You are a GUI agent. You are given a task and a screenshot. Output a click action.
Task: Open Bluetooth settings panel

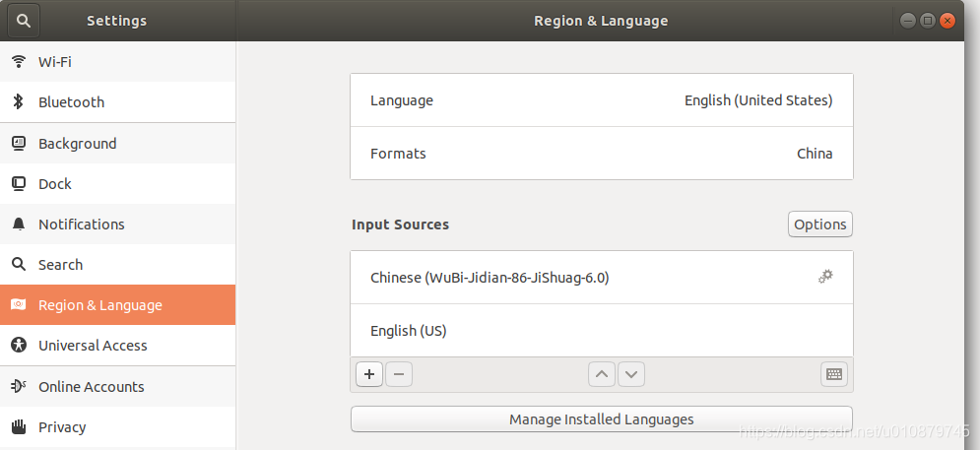click(x=117, y=101)
